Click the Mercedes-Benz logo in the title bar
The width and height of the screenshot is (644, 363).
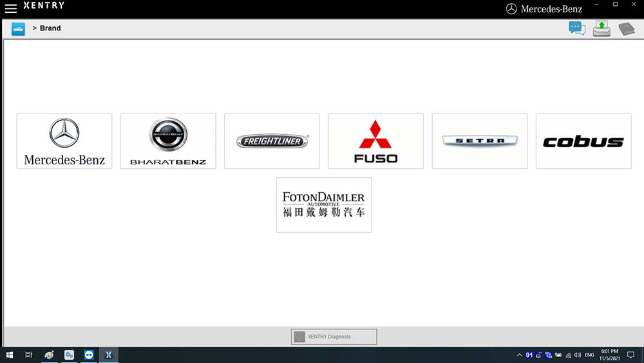pyautogui.click(x=544, y=8)
